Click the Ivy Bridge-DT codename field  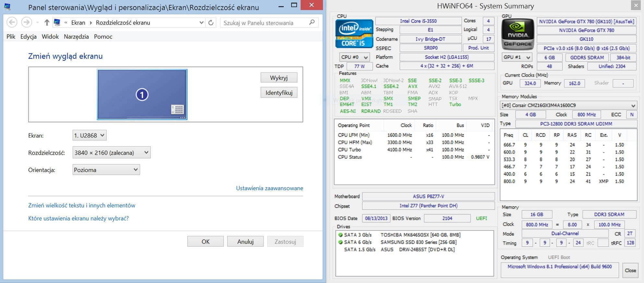coord(430,39)
